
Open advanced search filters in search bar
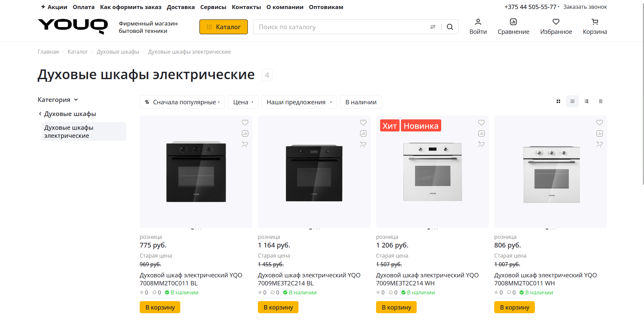coord(433,26)
